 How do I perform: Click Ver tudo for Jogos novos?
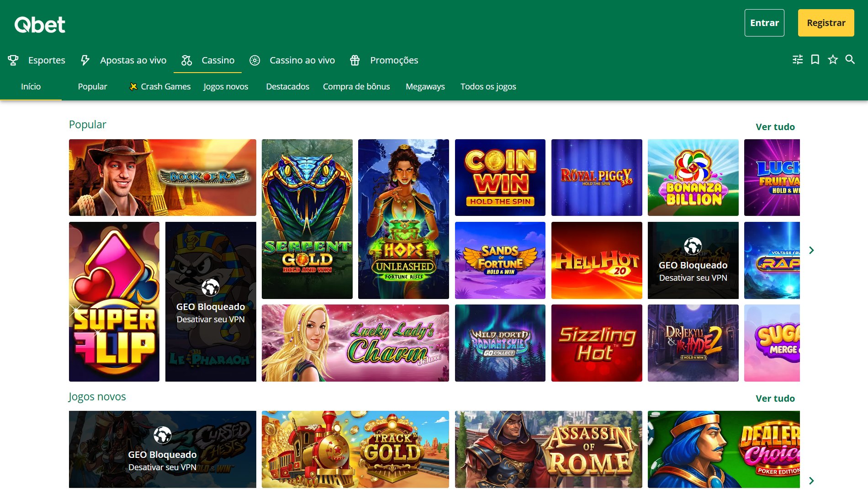click(x=775, y=399)
